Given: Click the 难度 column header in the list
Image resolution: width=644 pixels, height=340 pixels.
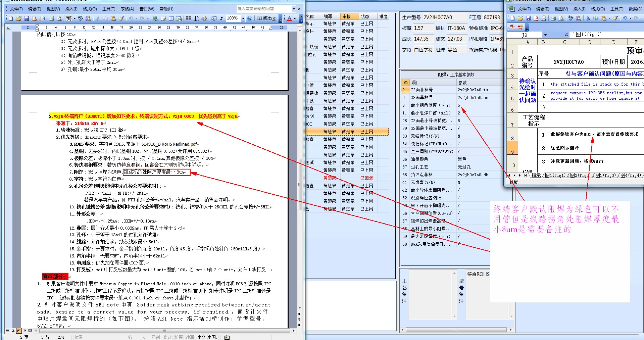Looking at the screenshot, I should (383, 16).
